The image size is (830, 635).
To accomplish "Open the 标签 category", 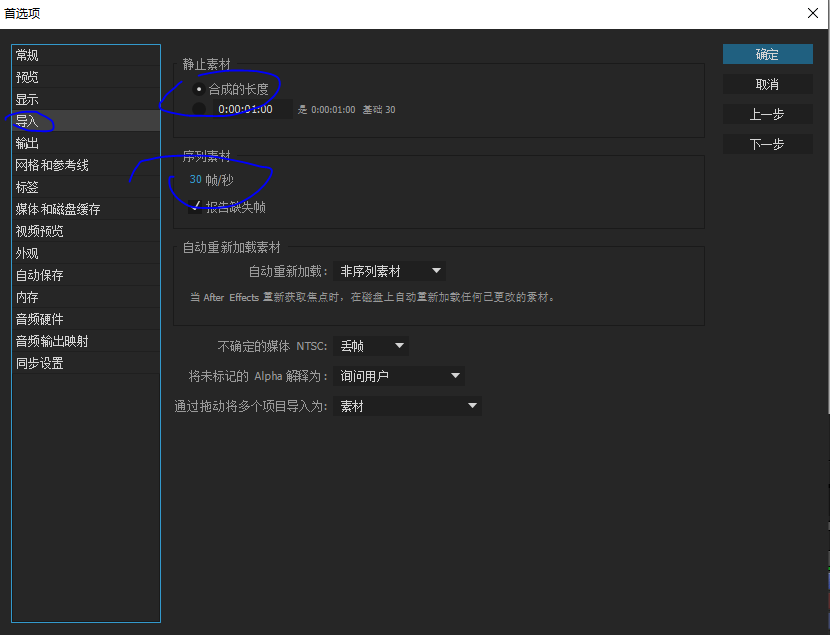I will (x=86, y=187).
